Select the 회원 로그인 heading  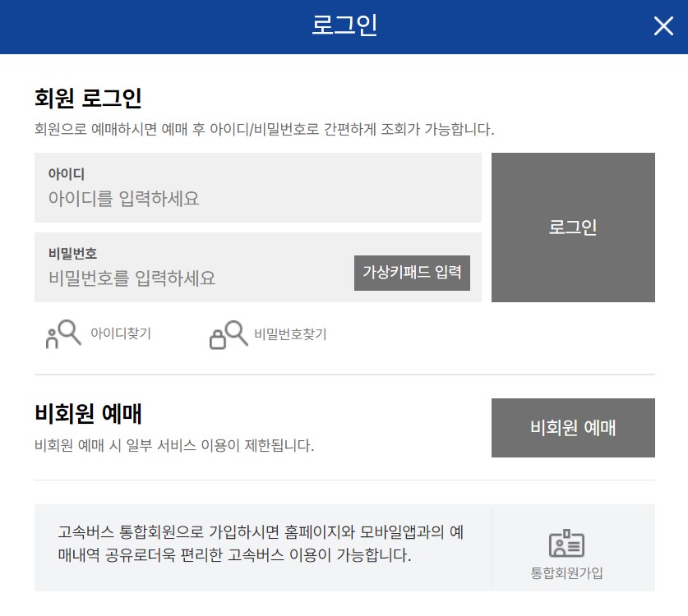point(88,98)
